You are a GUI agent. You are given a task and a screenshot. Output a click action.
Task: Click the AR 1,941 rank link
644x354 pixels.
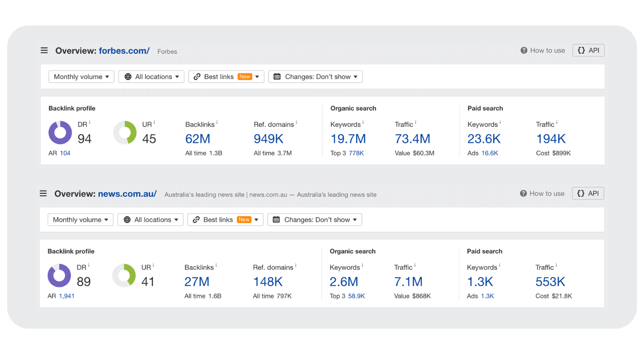(x=67, y=296)
